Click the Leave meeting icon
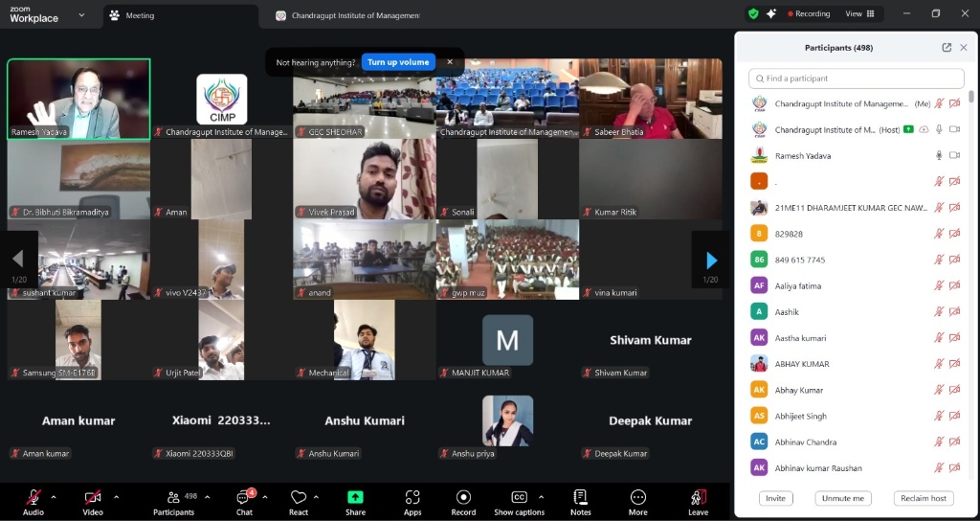Screen dimensions: 980x521 [699, 497]
